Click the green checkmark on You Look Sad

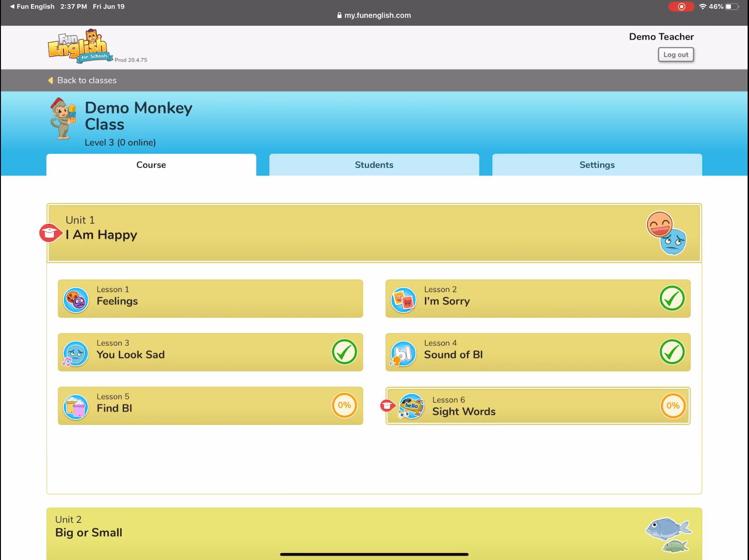coord(344,352)
